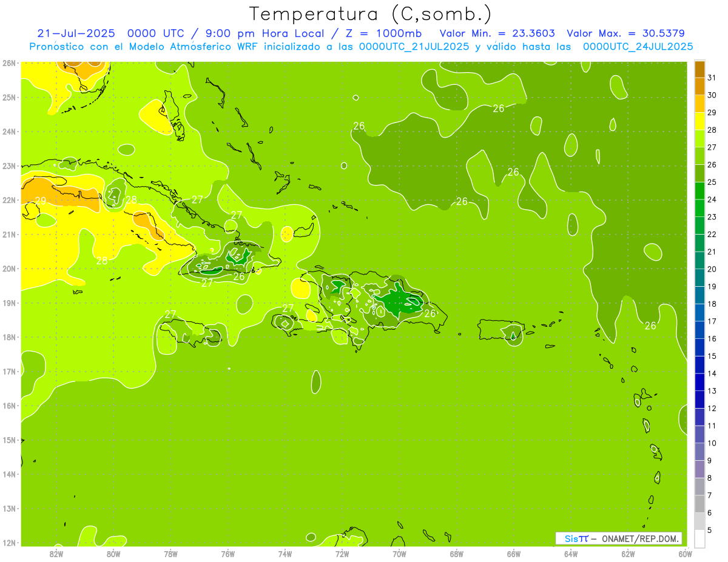Pick the dark blue colorbar swatch between 12 and 13
The height and width of the screenshot is (562, 728).
(700, 400)
